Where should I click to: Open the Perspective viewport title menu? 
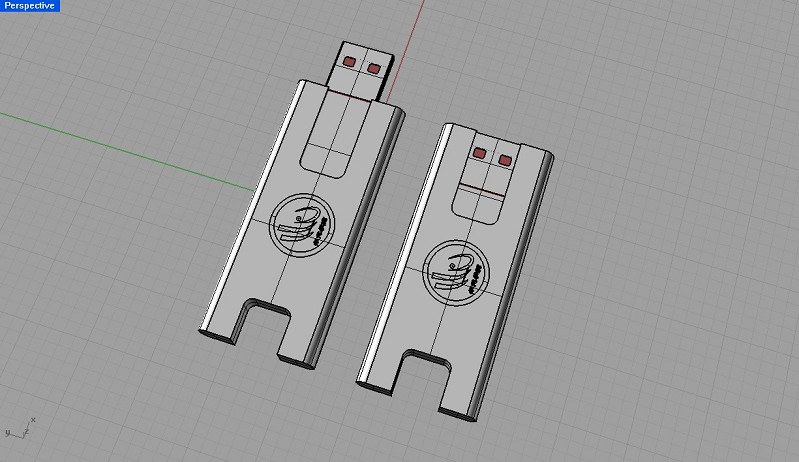point(30,6)
